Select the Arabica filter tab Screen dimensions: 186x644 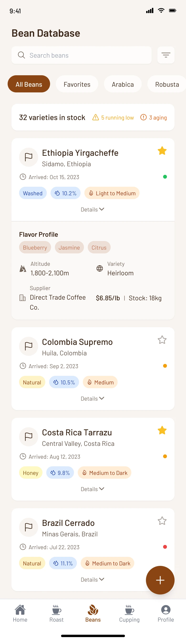pos(123,84)
